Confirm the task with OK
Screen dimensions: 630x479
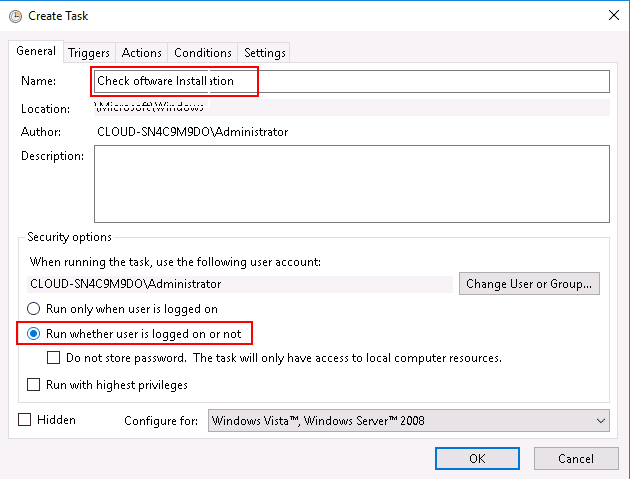[x=477, y=459]
